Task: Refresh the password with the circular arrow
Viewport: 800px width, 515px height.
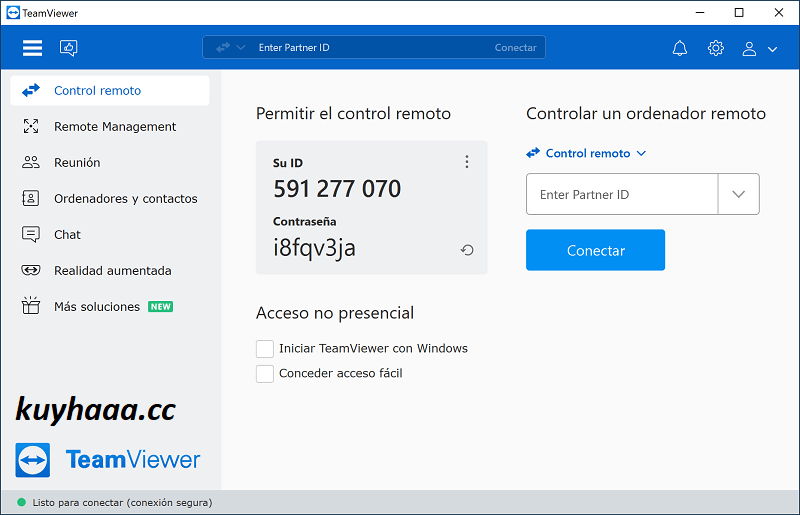Action: 467,250
